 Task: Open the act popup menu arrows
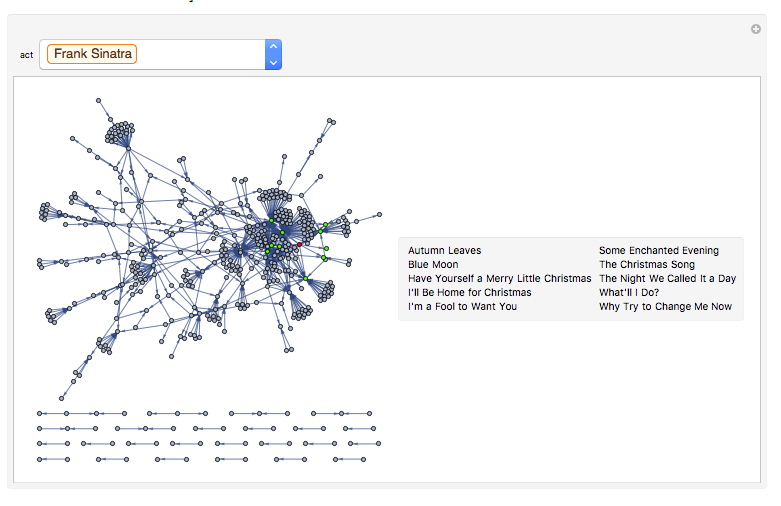pos(273,55)
